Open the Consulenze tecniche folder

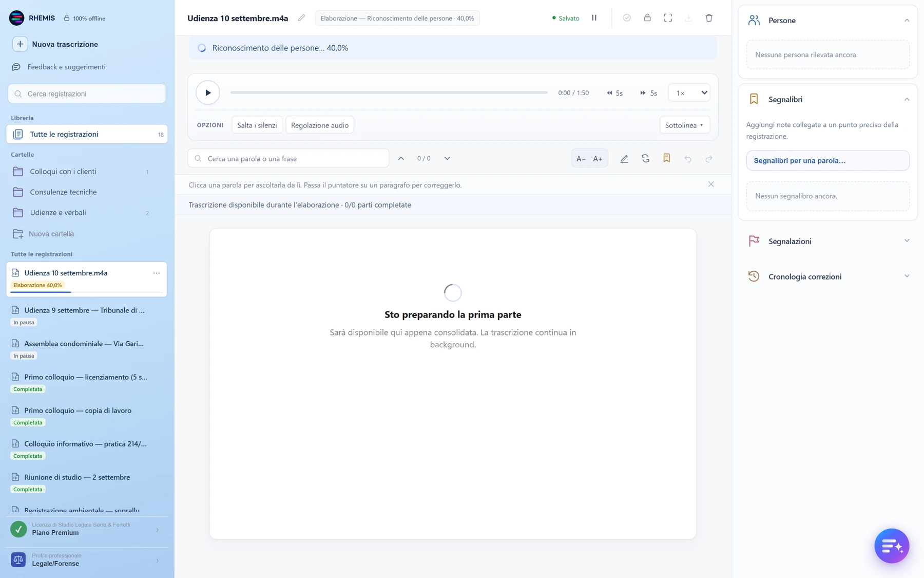(x=87, y=192)
